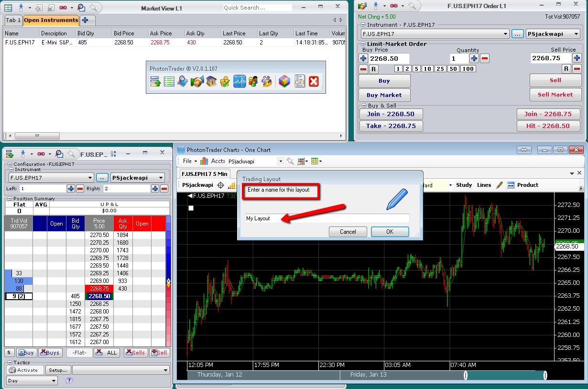Click the gold coins checkmark icon

pos(225,82)
